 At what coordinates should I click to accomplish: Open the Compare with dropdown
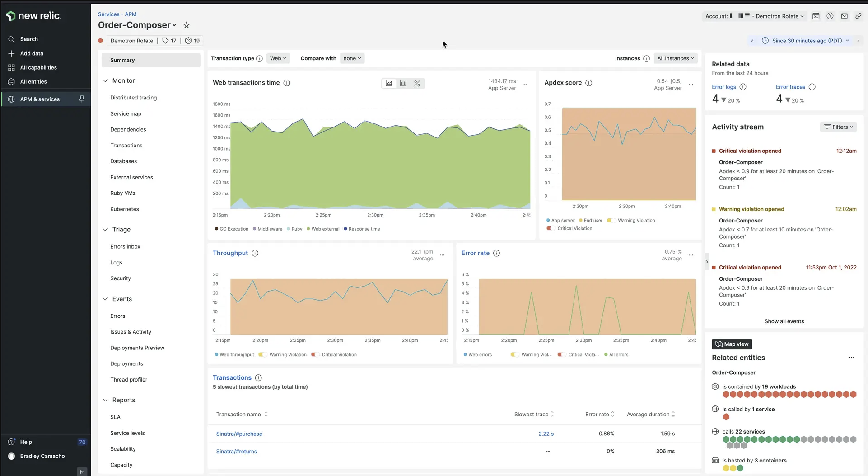pos(352,58)
